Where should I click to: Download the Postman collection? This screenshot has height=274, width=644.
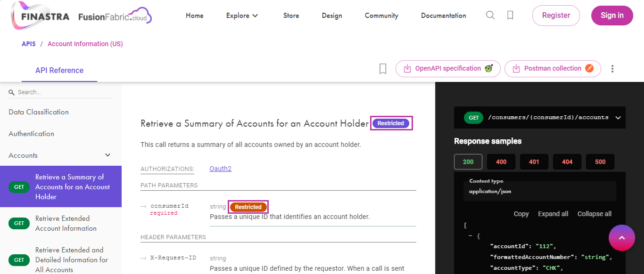tap(553, 69)
